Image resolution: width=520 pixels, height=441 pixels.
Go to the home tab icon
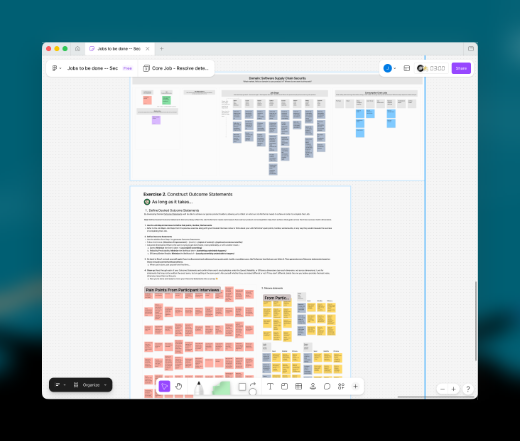click(77, 49)
